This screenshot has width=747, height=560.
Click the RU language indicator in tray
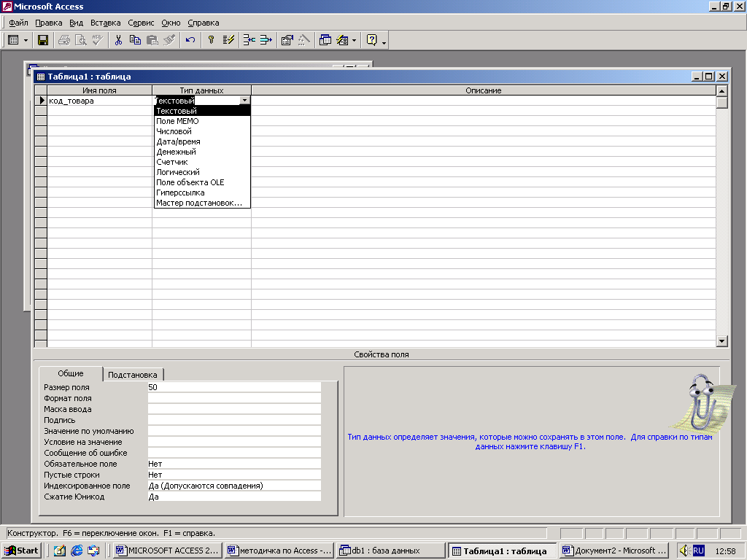pos(698,551)
